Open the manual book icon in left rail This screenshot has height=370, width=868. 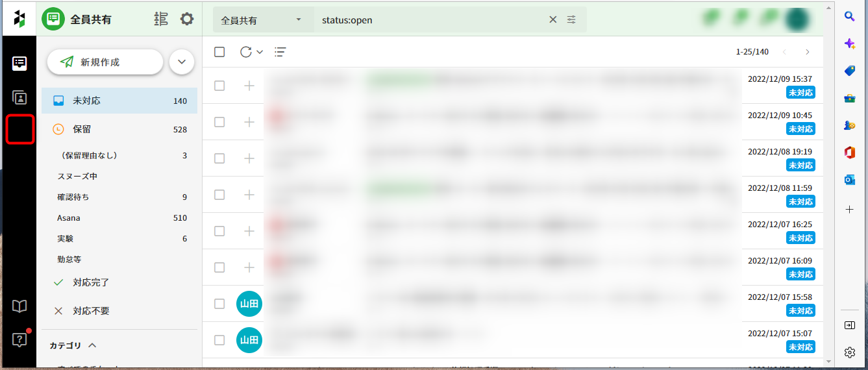19,306
